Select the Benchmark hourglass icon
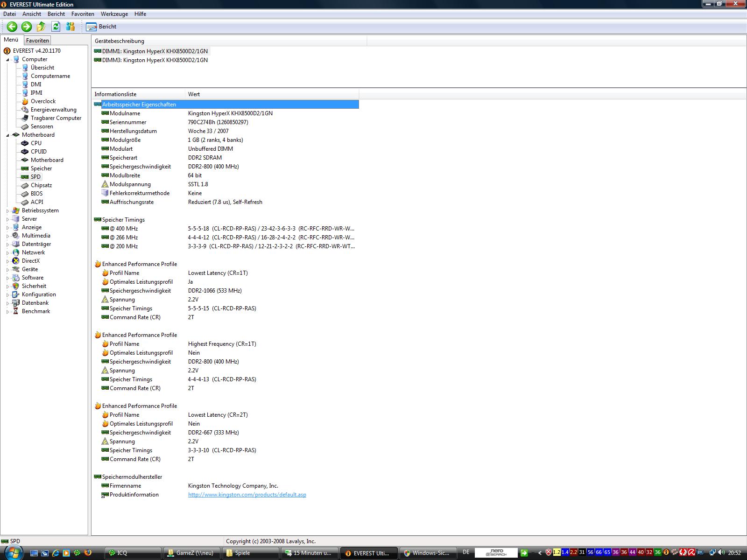Viewport: 747px width, 560px height. coord(16,311)
